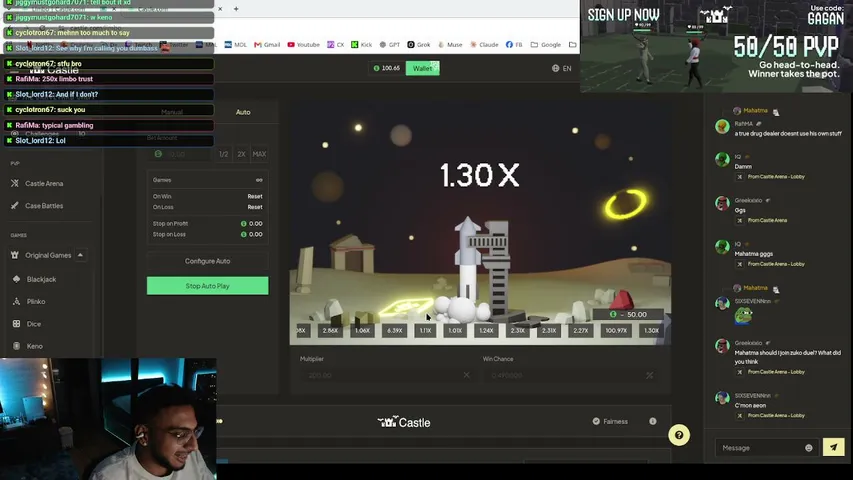Open Configure Auto settings

[x=207, y=261]
